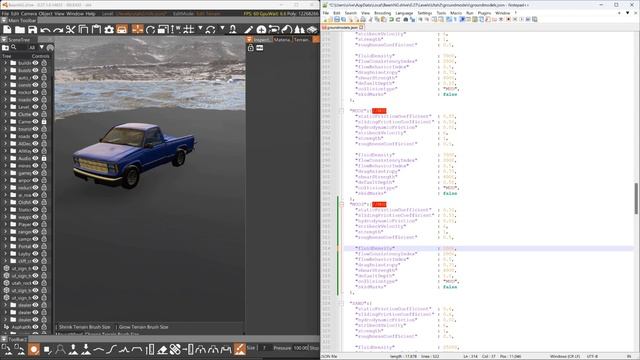Click the Redo arrow in Main Toolbar
Viewport: 640px width, 360px height.
click(58, 30)
